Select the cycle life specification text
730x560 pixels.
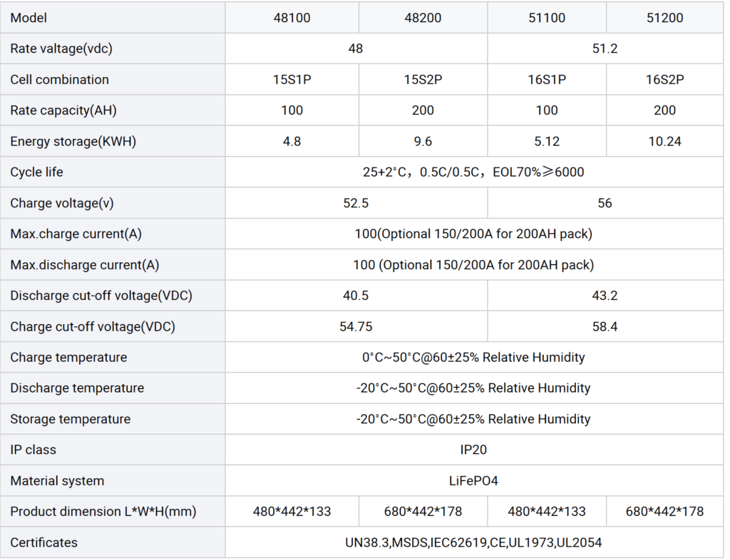coord(473,172)
